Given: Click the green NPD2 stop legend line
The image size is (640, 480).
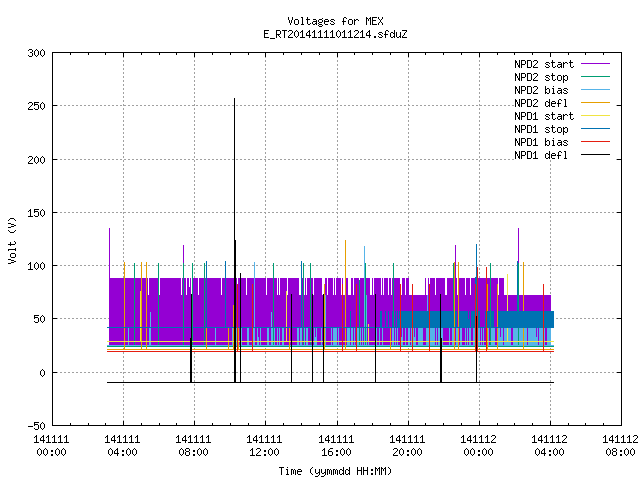Looking at the screenshot, I should [x=596, y=77].
